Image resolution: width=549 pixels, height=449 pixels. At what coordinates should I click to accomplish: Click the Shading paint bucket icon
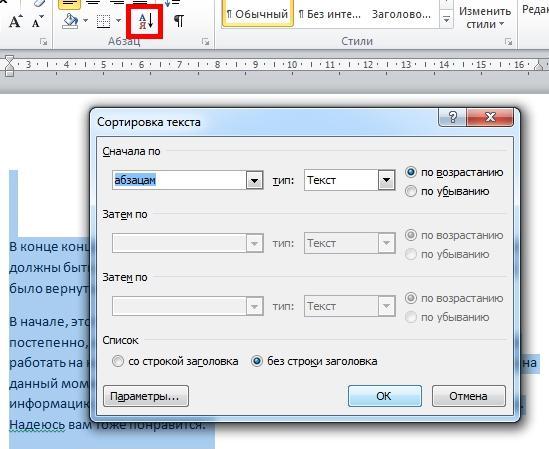(71, 21)
